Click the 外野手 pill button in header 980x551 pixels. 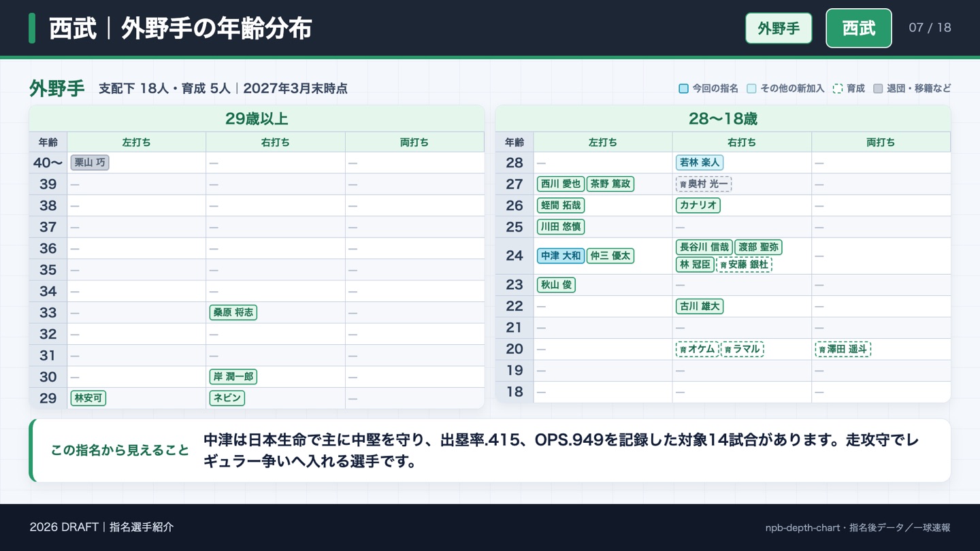point(779,28)
